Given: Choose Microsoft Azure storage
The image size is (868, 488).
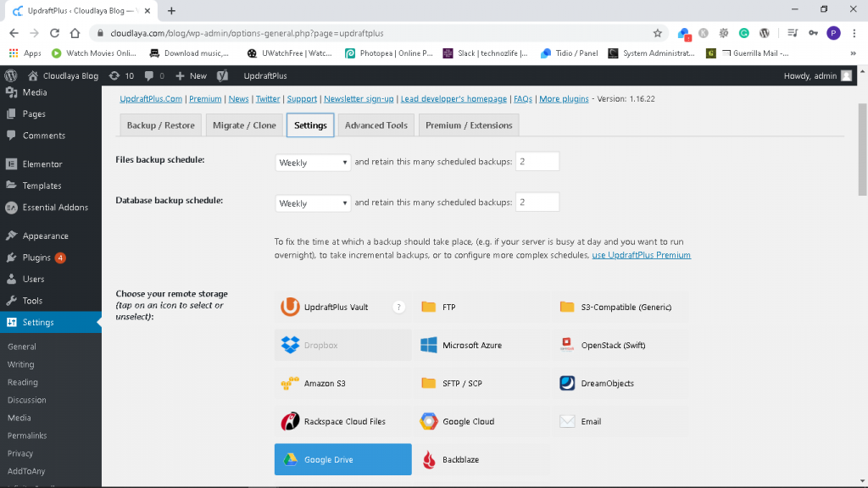Looking at the screenshot, I should (x=481, y=345).
